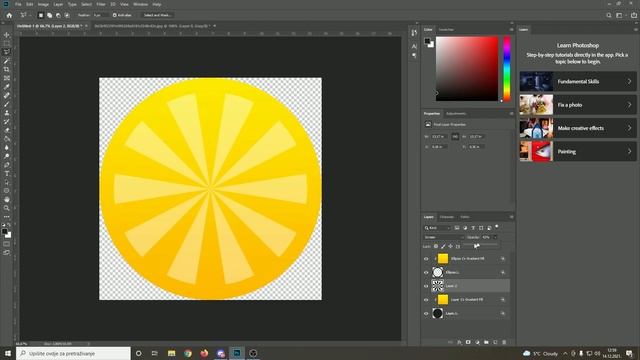This screenshot has height=360, width=640.
Task: Open the layer filter Kind dropdown
Action: 437,228
